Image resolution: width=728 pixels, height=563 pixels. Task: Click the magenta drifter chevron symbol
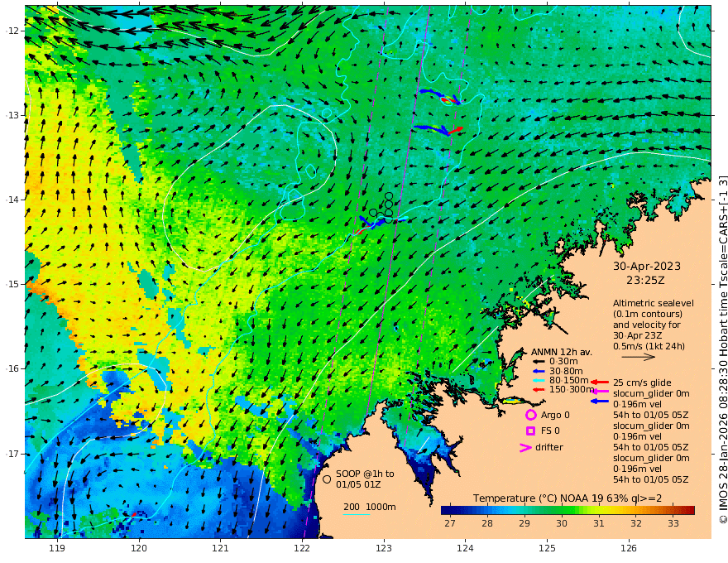(x=525, y=448)
